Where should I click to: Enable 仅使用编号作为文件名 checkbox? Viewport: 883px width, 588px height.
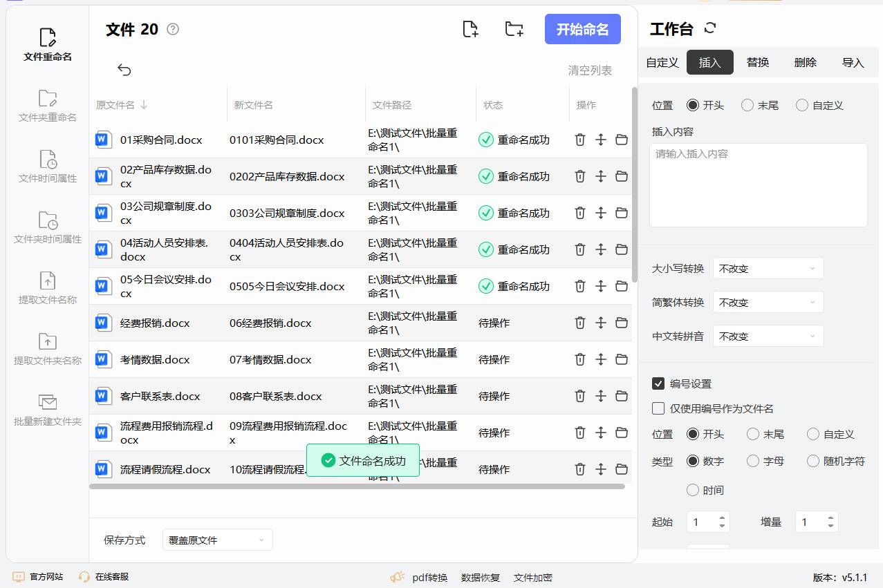tap(658, 408)
